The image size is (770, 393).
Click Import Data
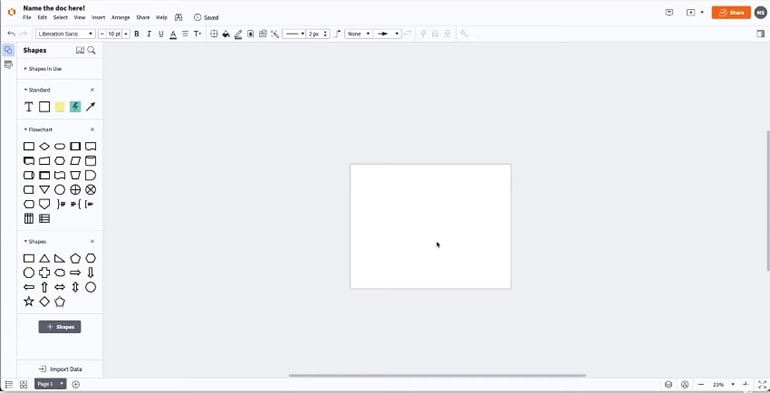[x=60, y=369]
